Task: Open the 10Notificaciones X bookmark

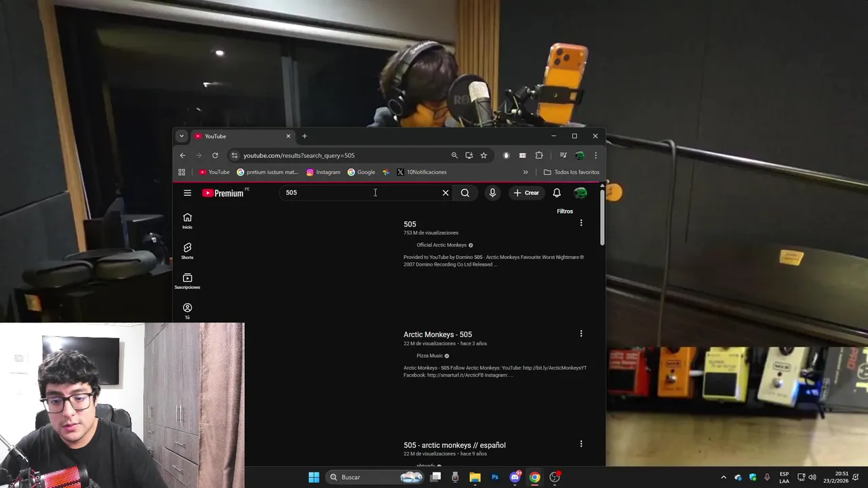Action: (422, 172)
